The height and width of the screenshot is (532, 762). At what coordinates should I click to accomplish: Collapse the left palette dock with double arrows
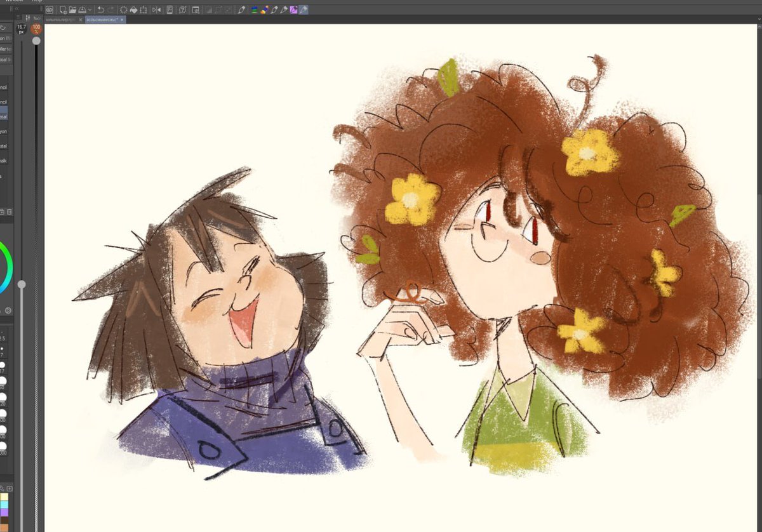click(x=16, y=9)
